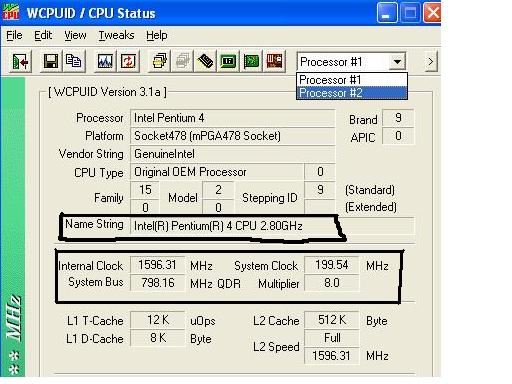Click the yellow stacked windows icon

[160, 62]
